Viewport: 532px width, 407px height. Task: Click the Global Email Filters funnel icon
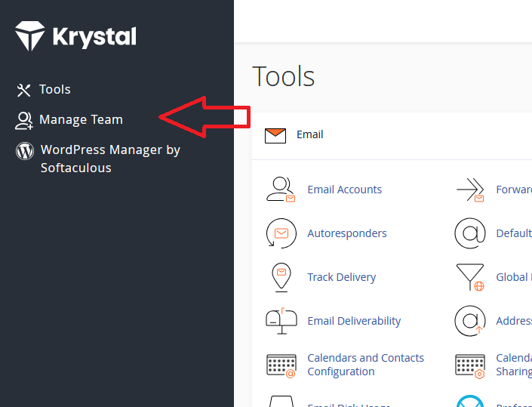[470, 277]
